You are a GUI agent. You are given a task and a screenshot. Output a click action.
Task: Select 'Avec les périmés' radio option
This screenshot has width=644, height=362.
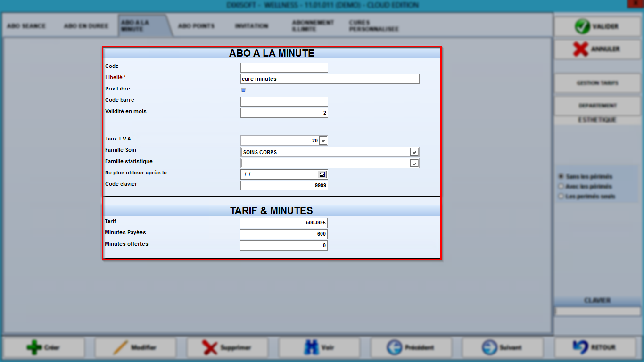[x=561, y=187]
